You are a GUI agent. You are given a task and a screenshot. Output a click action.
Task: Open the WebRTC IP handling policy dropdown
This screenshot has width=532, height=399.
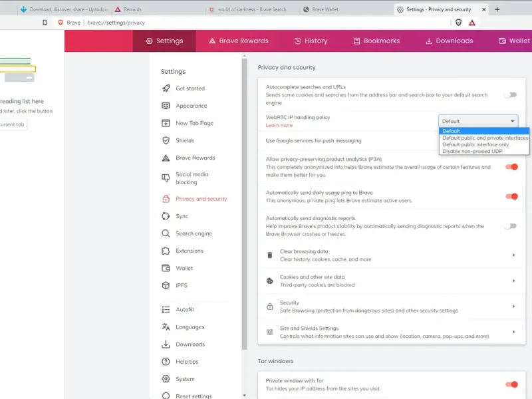click(x=478, y=121)
